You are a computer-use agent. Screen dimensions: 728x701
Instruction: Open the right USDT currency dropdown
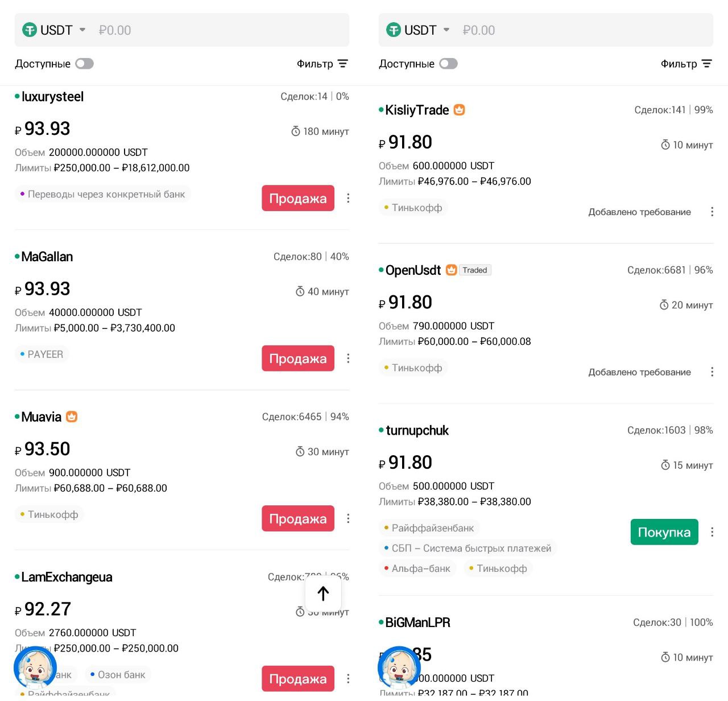tap(418, 30)
